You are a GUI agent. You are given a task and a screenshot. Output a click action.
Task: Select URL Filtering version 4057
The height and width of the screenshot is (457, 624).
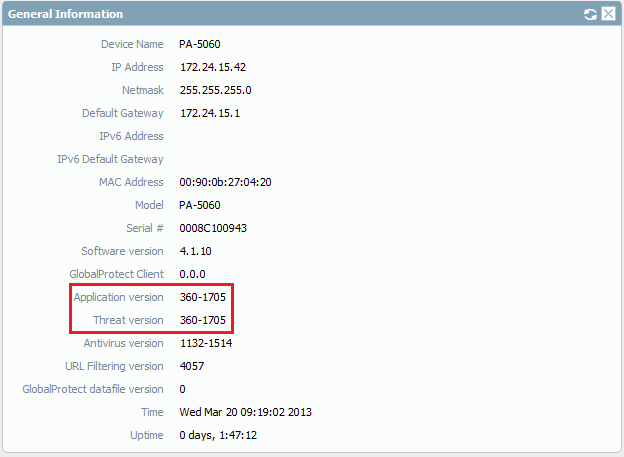[x=192, y=366]
